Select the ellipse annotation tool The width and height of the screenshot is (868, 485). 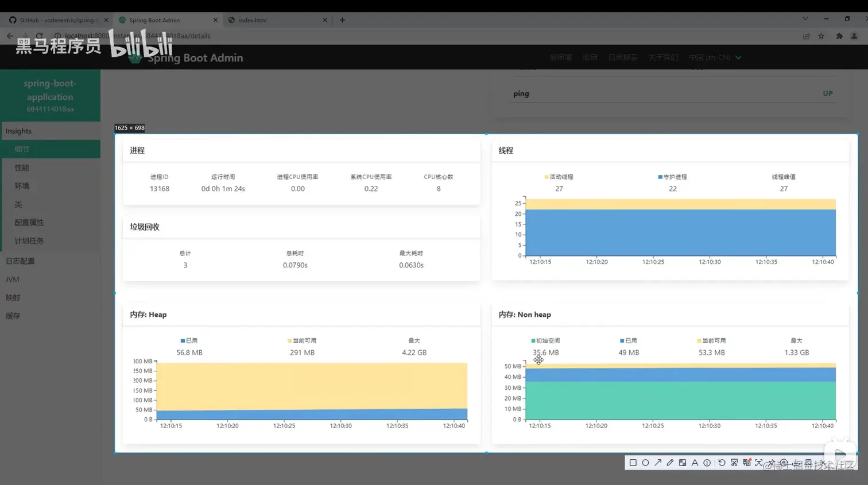pos(645,463)
